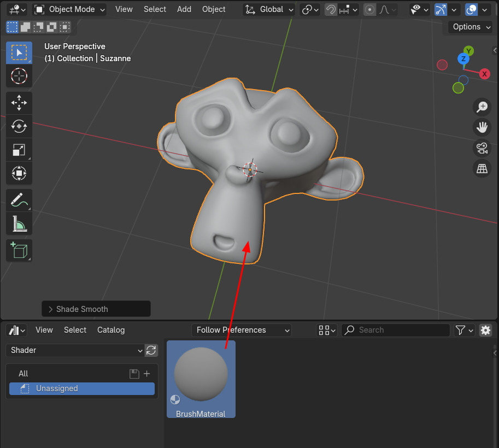Click the X axis on the navigation gizmo

(x=484, y=74)
